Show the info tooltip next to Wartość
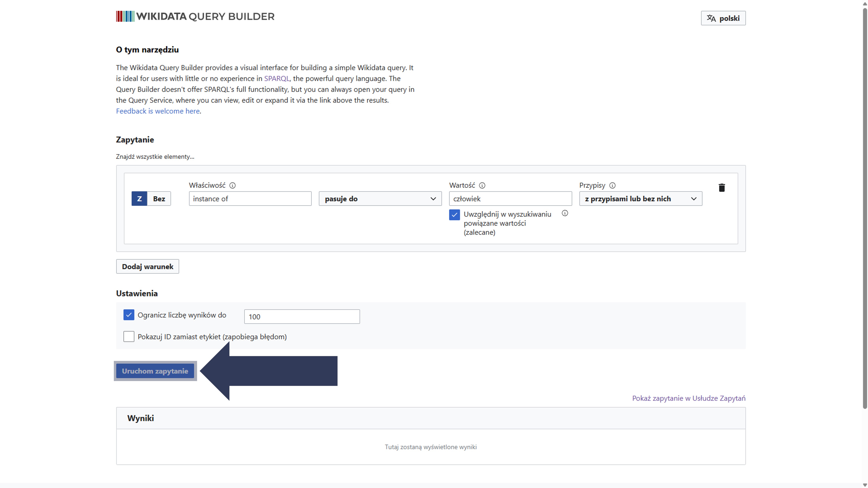 click(x=482, y=185)
